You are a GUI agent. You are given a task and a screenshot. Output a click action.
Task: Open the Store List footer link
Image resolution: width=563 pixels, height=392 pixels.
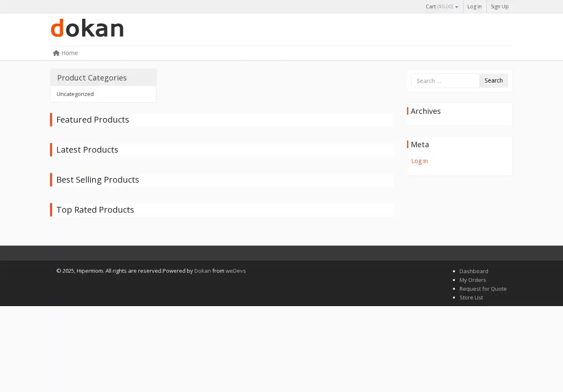[471, 298]
